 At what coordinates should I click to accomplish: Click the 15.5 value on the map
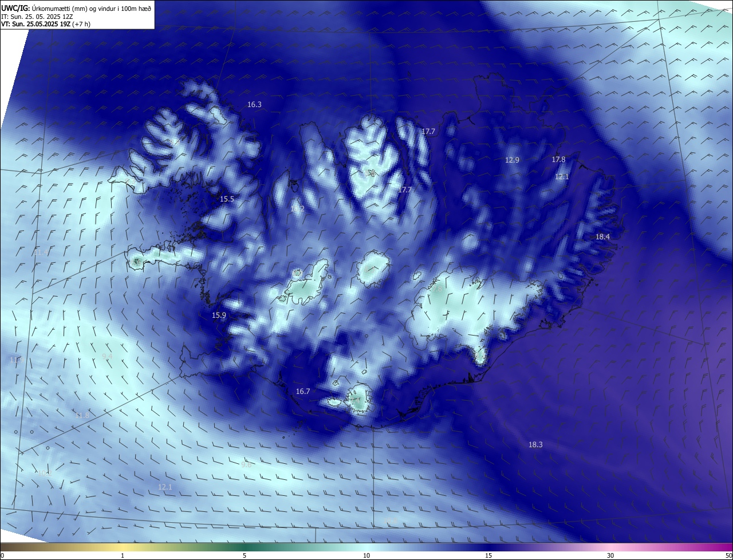[x=227, y=199]
